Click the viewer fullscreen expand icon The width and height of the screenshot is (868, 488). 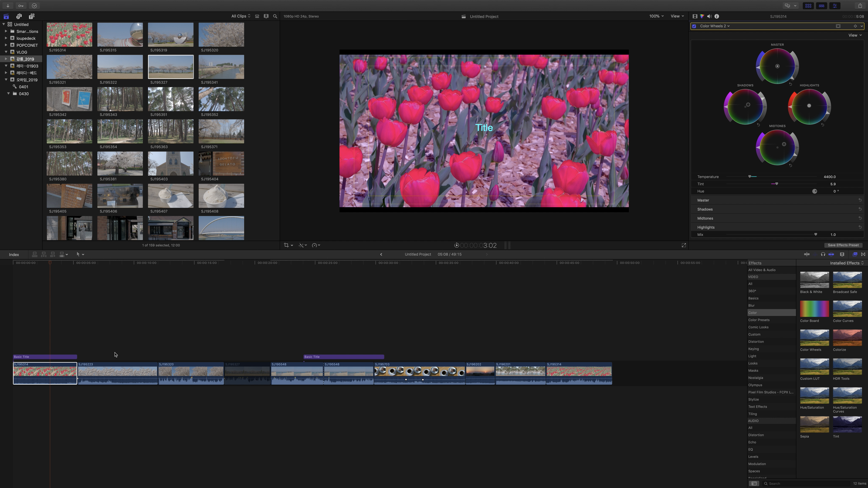pyautogui.click(x=684, y=245)
